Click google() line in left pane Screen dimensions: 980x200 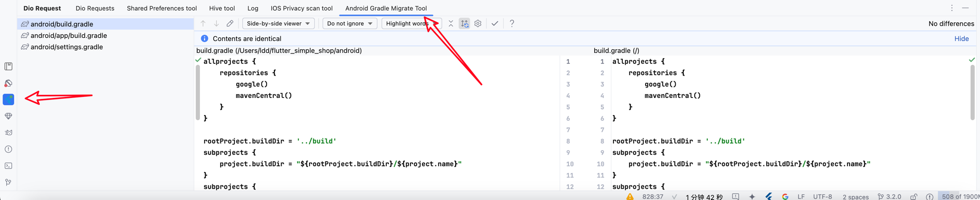(252, 84)
